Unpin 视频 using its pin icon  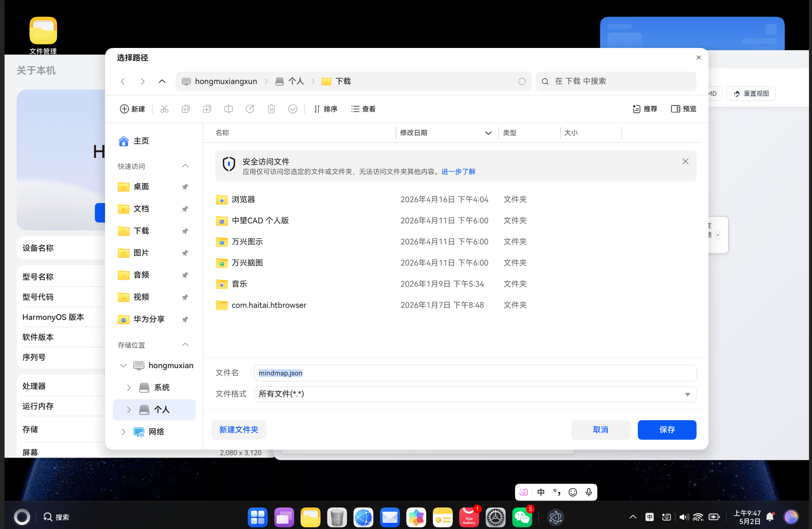tap(185, 297)
